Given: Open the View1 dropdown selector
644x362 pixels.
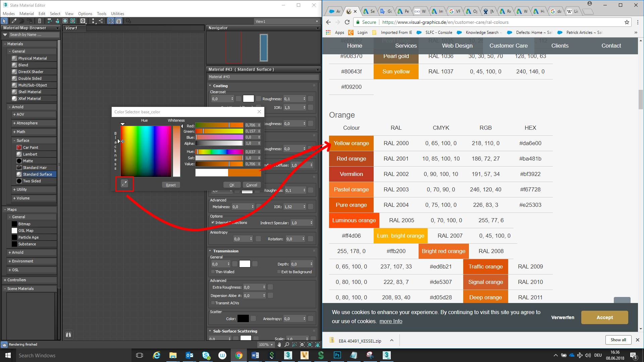Looking at the screenshot, I should pyautogui.click(x=287, y=21).
